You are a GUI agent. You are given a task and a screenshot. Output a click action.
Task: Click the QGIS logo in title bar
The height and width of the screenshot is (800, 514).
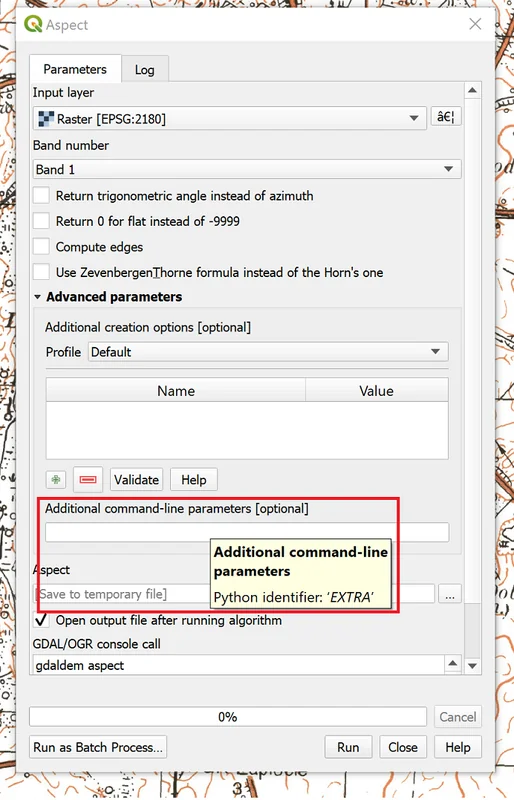pos(33,24)
